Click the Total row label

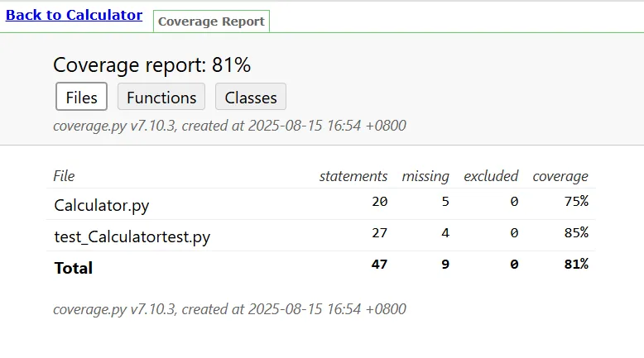pos(74,268)
